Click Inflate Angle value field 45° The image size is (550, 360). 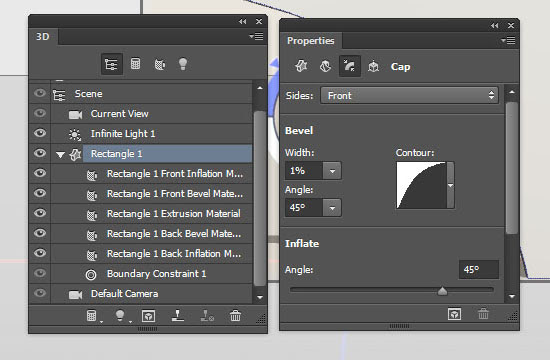click(x=478, y=269)
